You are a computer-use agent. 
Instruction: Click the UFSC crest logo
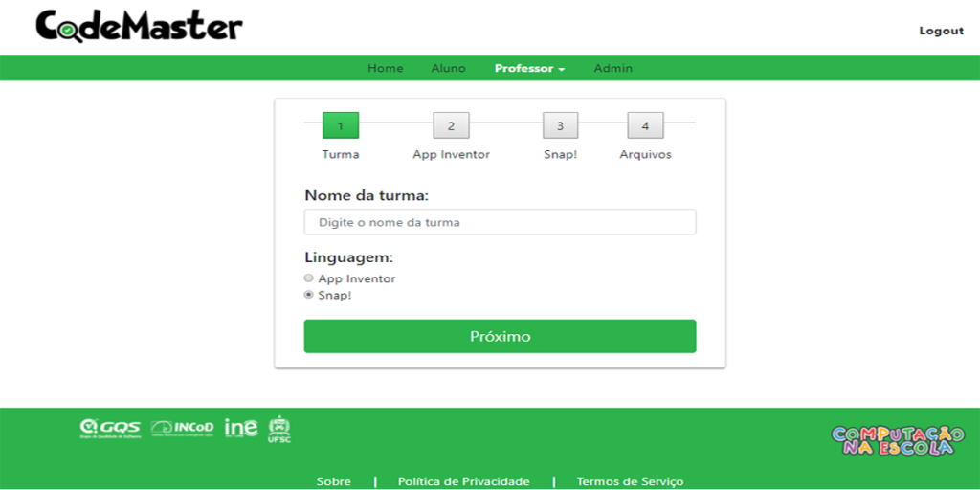click(278, 430)
